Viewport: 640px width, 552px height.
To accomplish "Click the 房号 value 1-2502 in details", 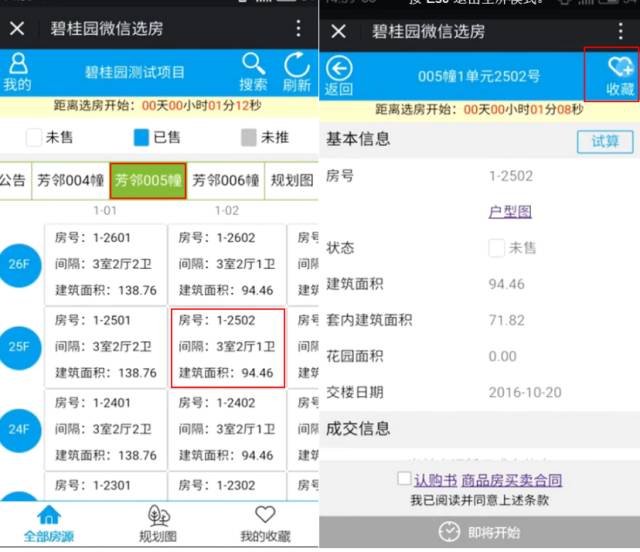I will coord(511,176).
